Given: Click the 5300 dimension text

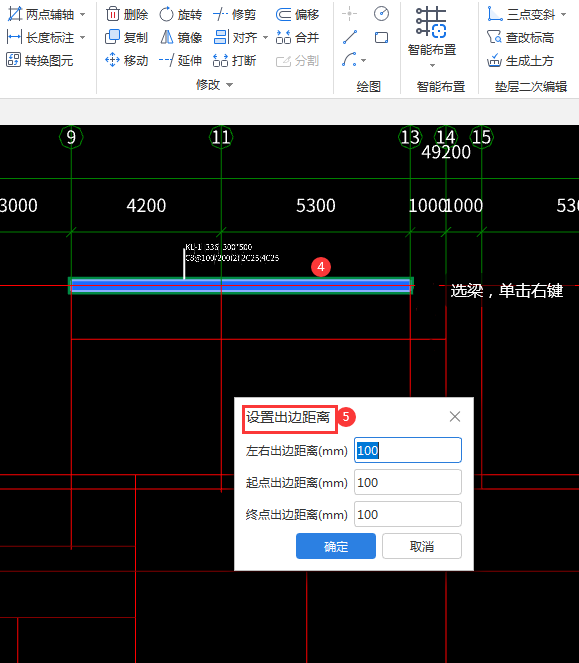Looking at the screenshot, I should (x=316, y=205).
